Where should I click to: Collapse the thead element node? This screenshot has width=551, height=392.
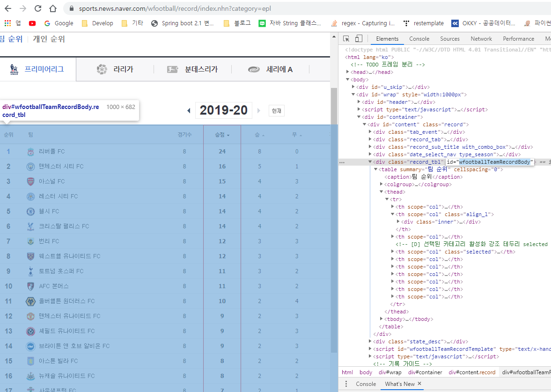[x=381, y=191]
